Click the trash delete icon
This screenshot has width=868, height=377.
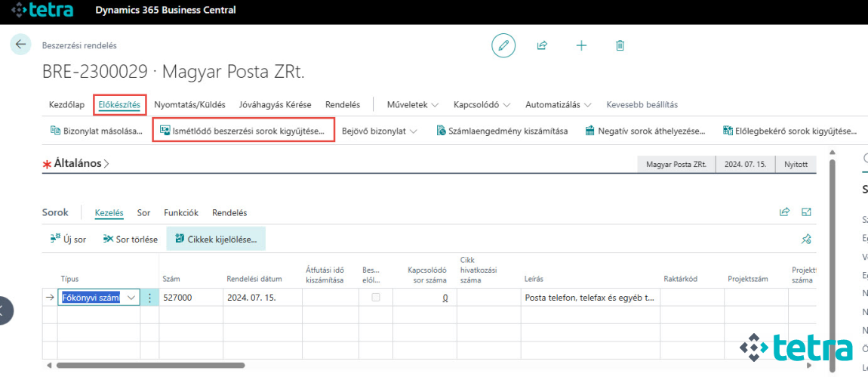[620, 45]
